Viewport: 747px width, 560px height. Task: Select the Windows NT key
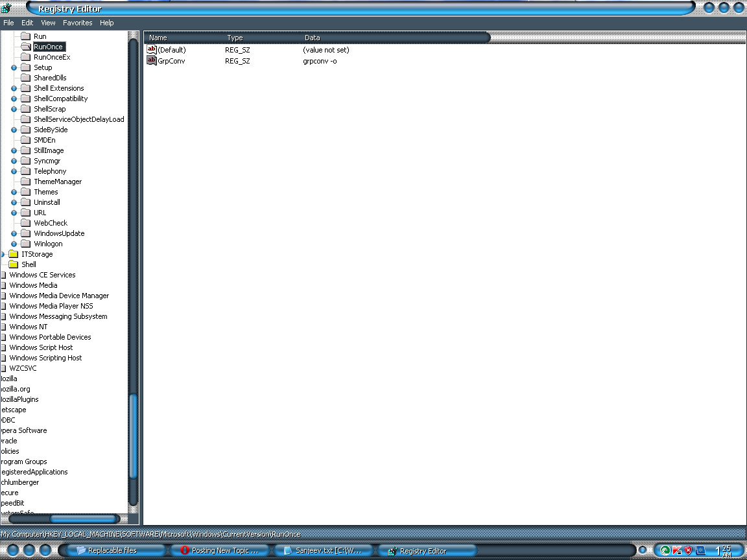coord(29,327)
